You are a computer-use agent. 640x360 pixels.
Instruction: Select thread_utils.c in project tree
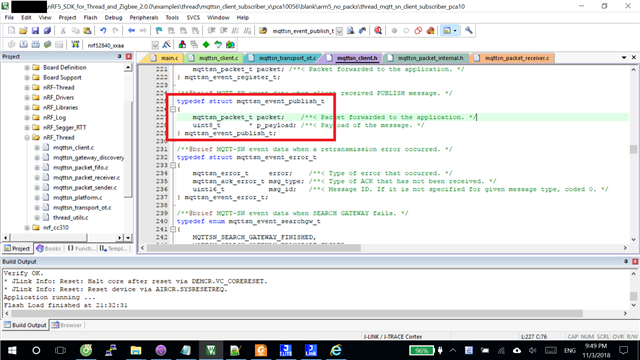point(71,218)
